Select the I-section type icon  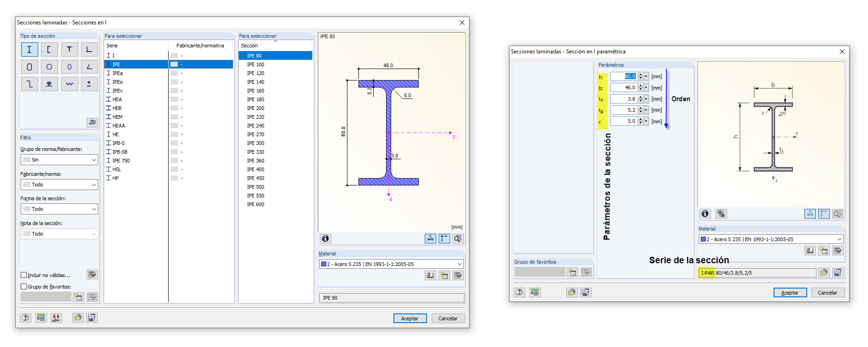coord(29,49)
